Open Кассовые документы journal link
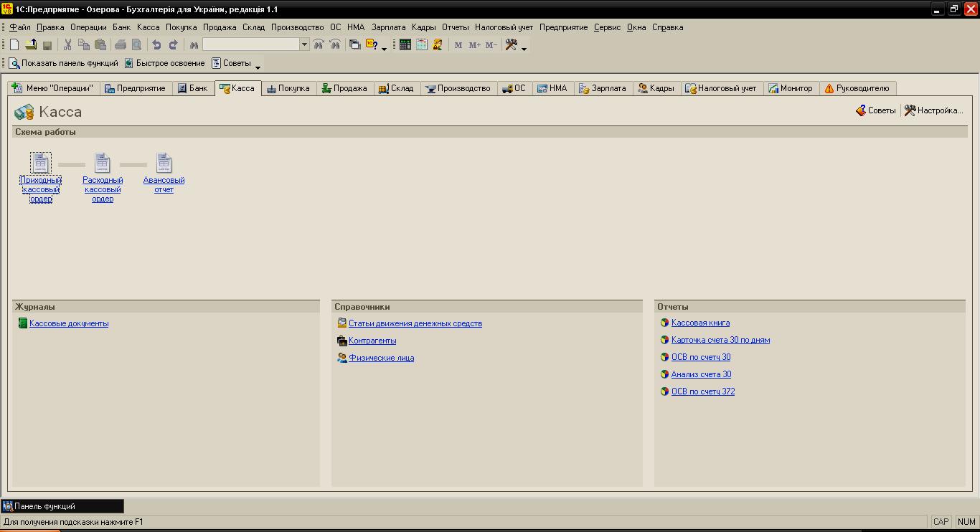 69,323
